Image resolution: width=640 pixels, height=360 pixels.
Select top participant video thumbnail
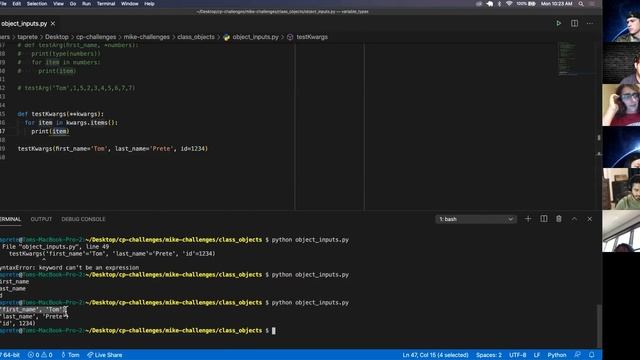tap(621, 21)
